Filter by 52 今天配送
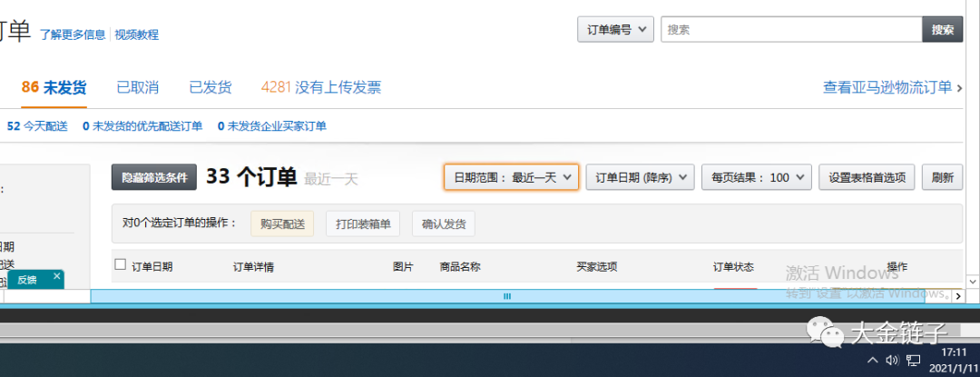Screen dimensions: 980x377 click(x=37, y=126)
